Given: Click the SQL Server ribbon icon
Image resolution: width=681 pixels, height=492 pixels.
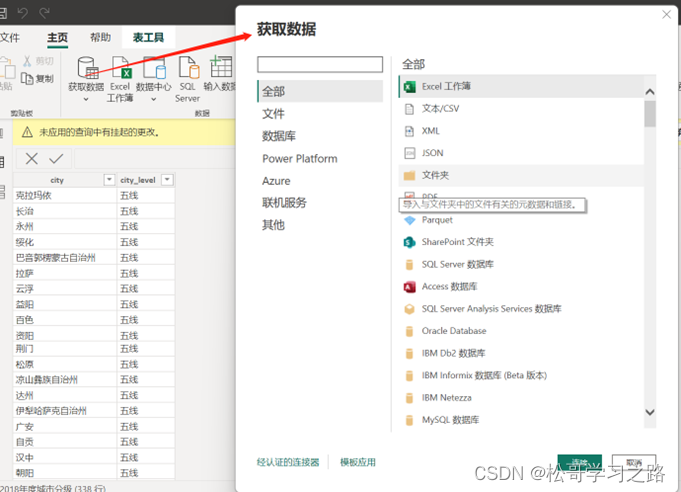Looking at the screenshot, I should point(188,68).
